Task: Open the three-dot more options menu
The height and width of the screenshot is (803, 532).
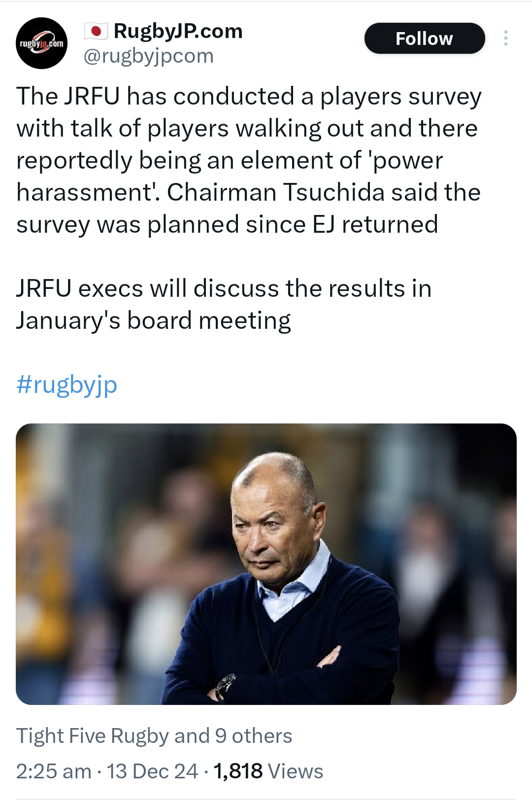Action: point(505,38)
